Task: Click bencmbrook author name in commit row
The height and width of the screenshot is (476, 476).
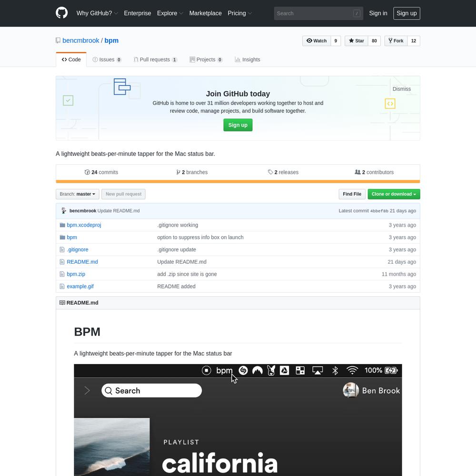Action: tap(83, 211)
